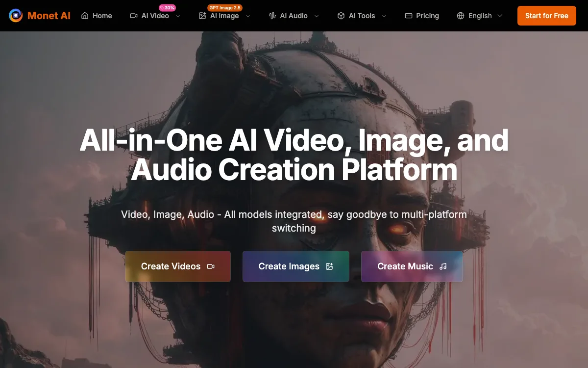This screenshot has width=588, height=368.
Task: Click the AI Tools cube icon
Action: click(x=341, y=16)
